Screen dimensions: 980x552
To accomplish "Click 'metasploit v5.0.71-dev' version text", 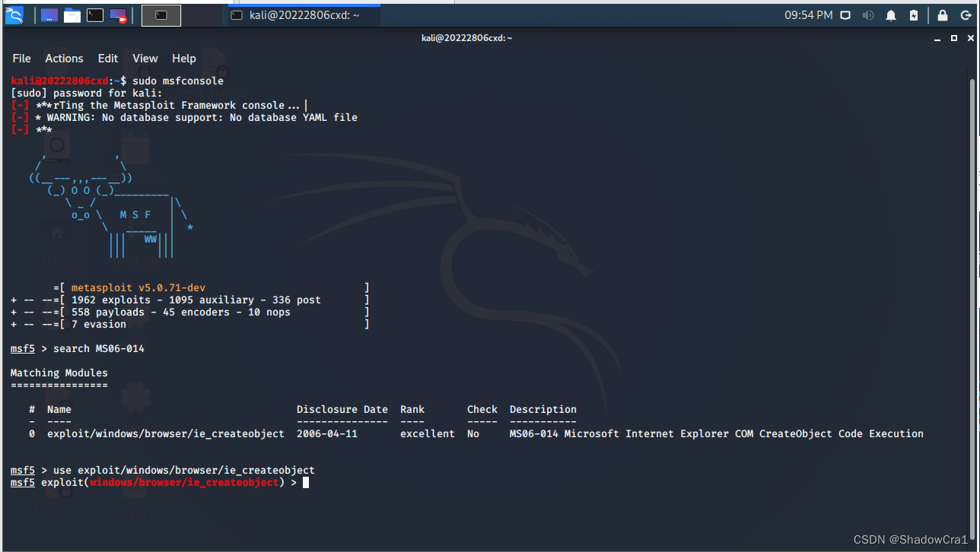I will tap(138, 287).
